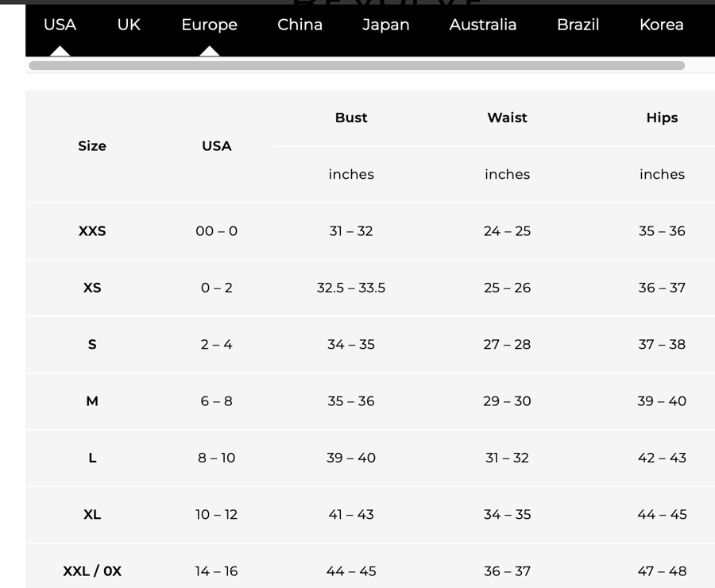
Task: Select the XXS size row label
Action: tap(92, 231)
